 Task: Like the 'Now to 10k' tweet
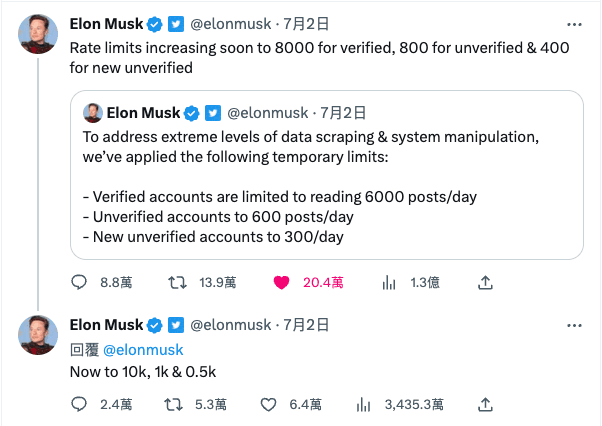[x=268, y=405]
